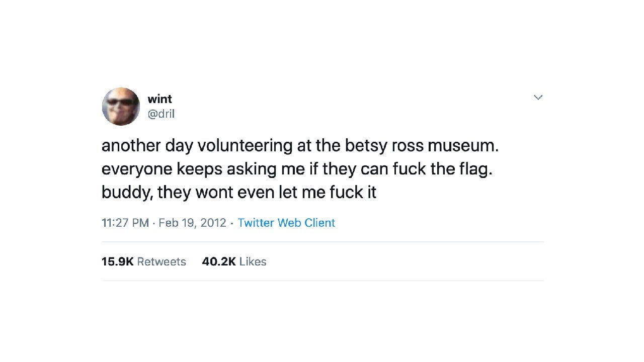The width and height of the screenshot is (644, 362).
Task: Click the 40.2K like count number
Action: pos(219,261)
